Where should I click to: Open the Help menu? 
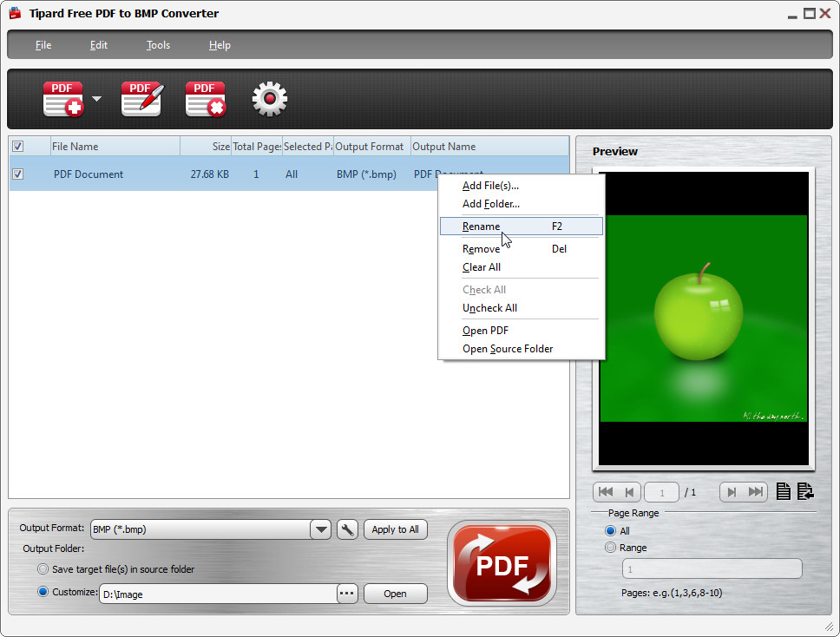click(220, 45)
